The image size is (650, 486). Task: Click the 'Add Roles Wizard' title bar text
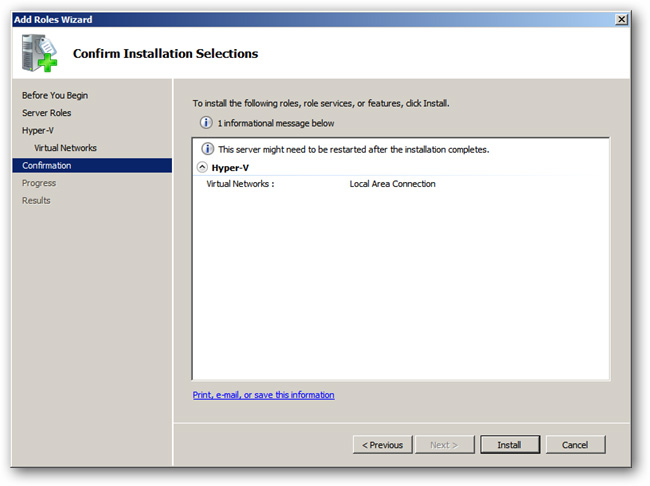pyautogui.click(x=53, y=19)
